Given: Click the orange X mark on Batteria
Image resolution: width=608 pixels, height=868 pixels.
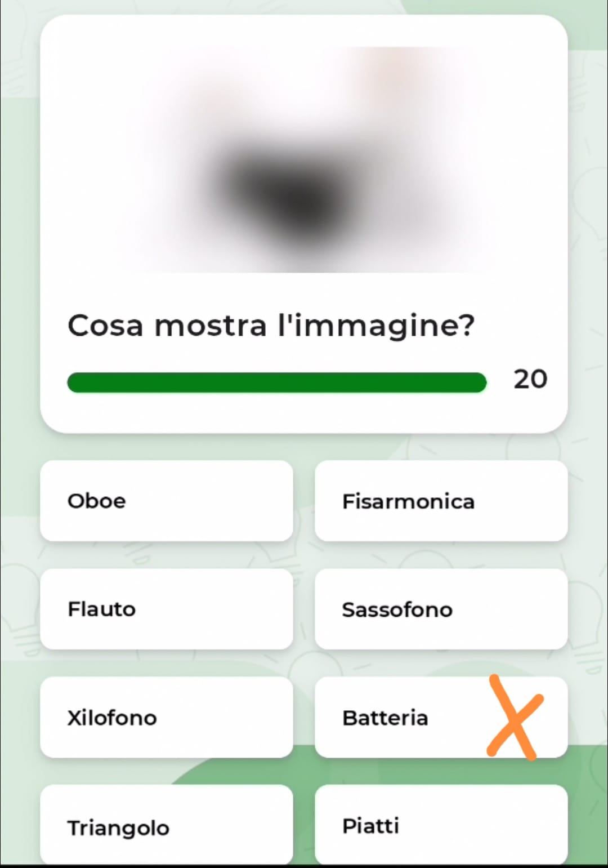Looking at the screenshot, I should click(515, 717).
